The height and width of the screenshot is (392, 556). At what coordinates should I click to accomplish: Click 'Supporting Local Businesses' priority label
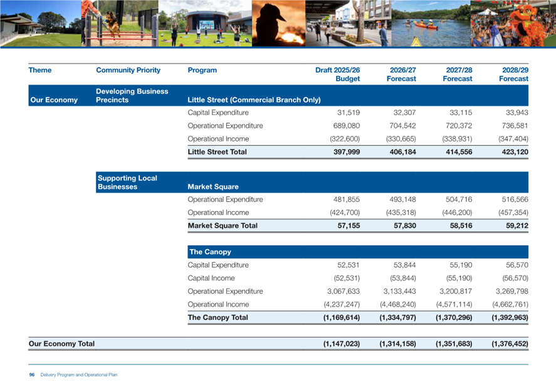(x=127, y=182)
